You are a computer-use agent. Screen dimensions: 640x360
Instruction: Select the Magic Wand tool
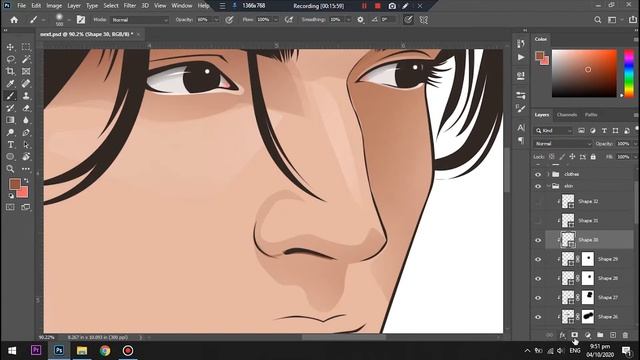[26, 60]
